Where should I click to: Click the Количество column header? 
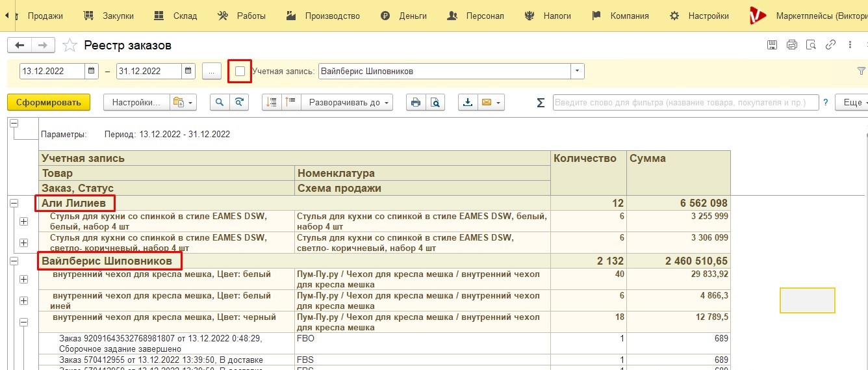coord(589,172)
